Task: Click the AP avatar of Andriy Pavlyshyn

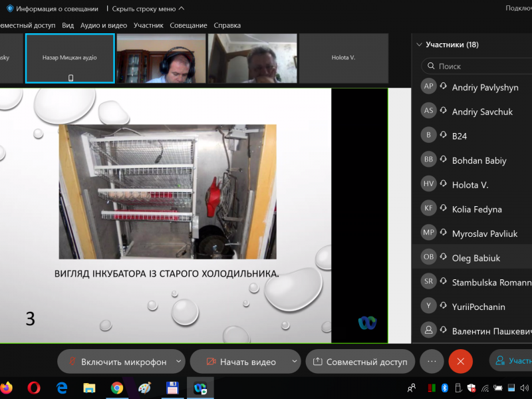Action: 429,87
